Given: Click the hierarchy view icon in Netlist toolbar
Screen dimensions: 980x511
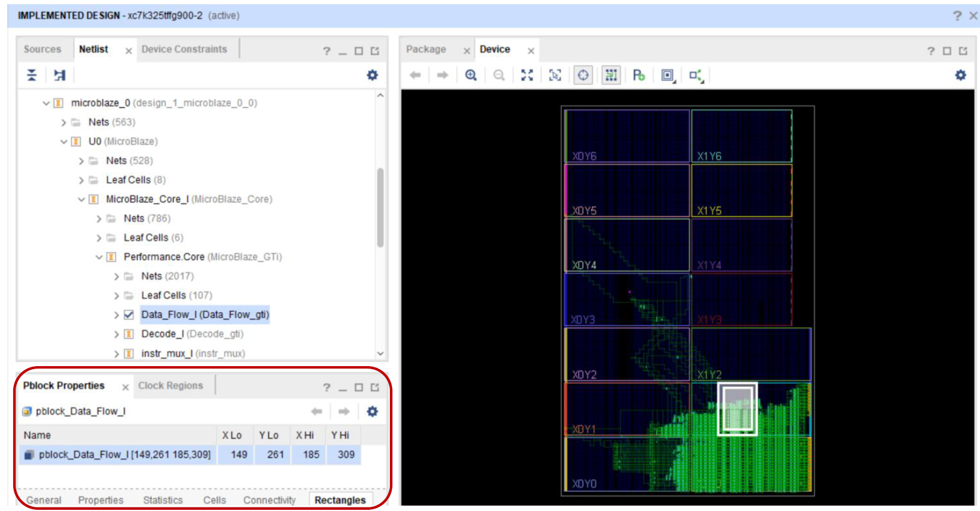Looking at the screenshot, I should pyautogui.click(x=59, y=75).
